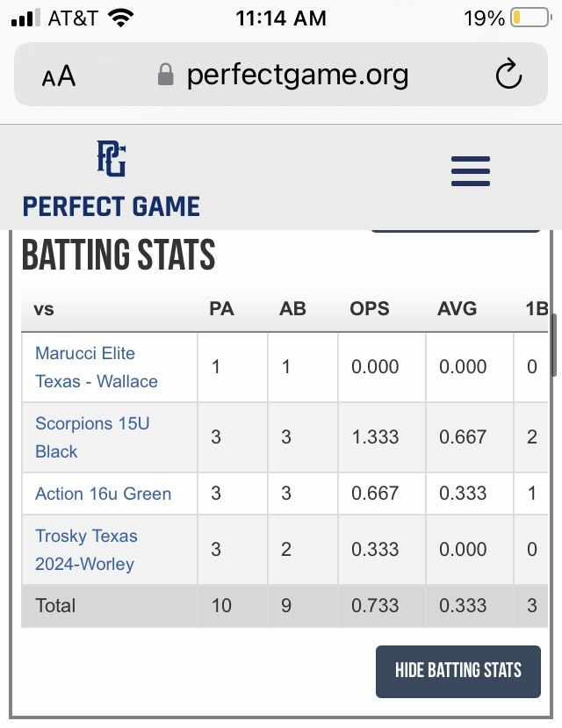Open the hamburger navigation menu
Image resolution: width=562 pixels, height=728 pixels.
click(471, 171)
